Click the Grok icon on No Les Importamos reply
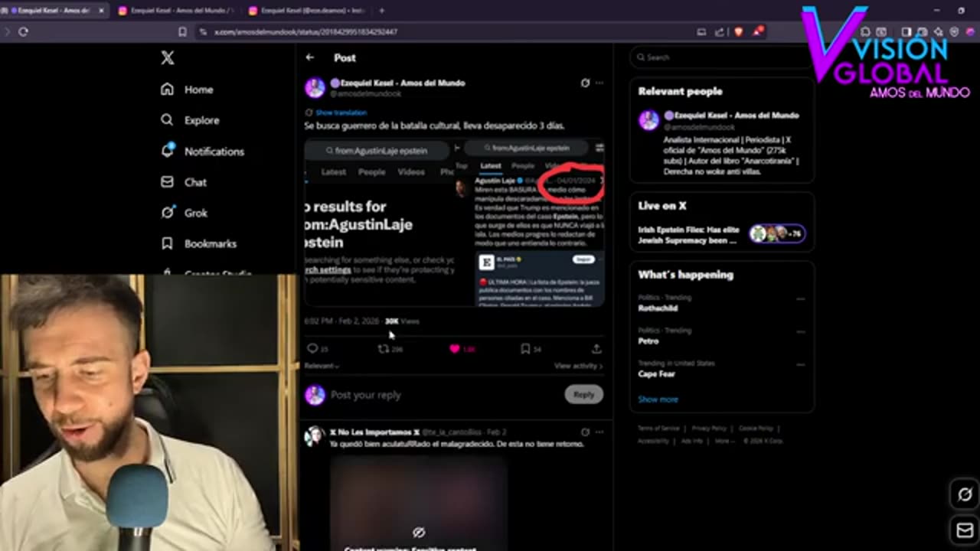This screenshot has height=551, width=980. point(585,432)
